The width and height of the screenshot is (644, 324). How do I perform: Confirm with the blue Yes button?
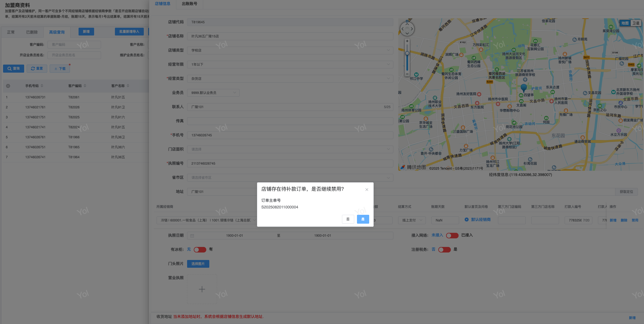pyautogui.click(x=363, y=219)
